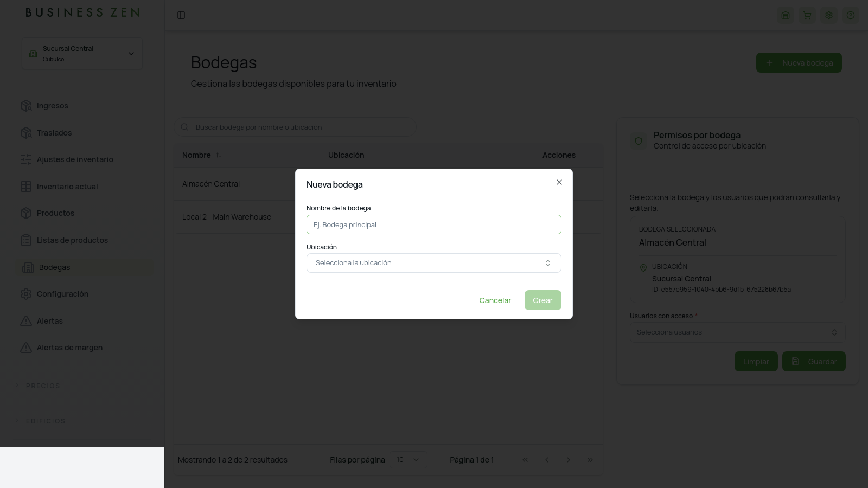Click the Guardar button
Screen dimensions: 868x488
point(814,362)
